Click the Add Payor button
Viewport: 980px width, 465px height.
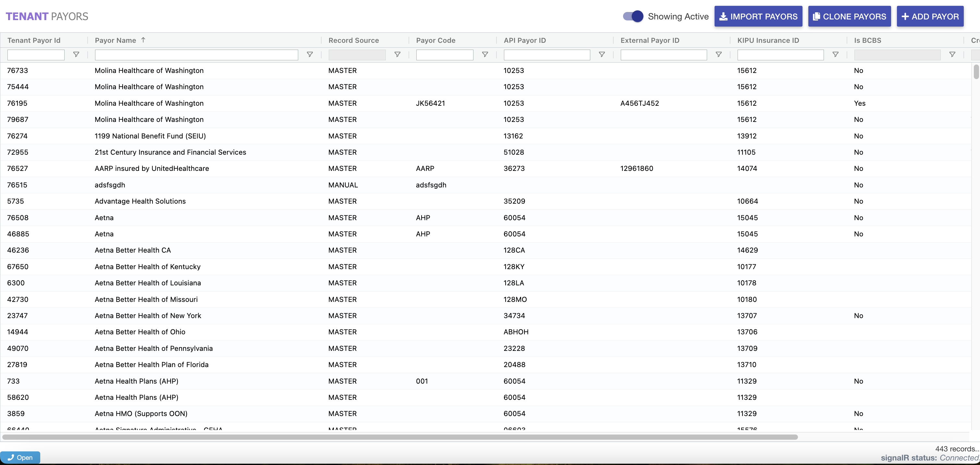tap(930, 16)
